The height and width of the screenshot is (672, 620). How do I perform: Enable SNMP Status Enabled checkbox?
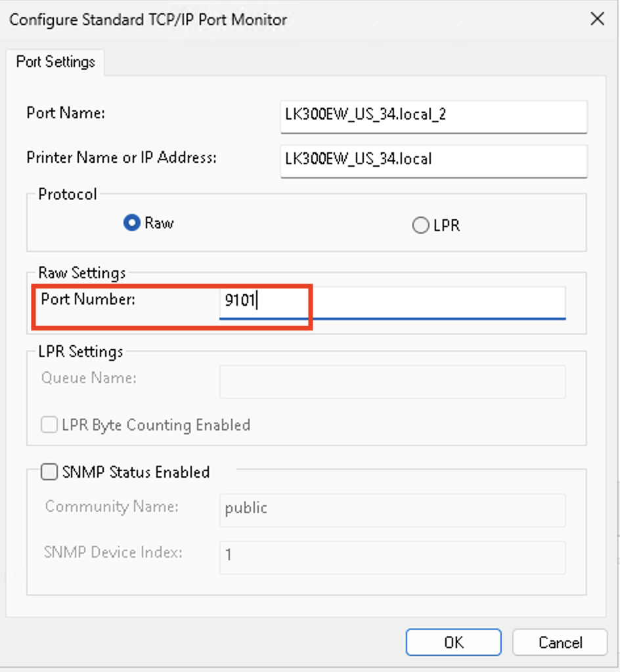(x=49, y=472)
